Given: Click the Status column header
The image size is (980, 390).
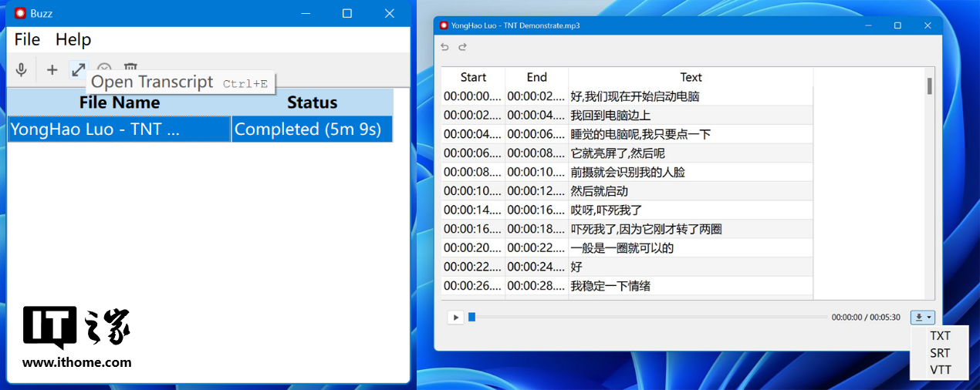Looking at the screenshot, I should pyautogui.click(x=312, y=103).
